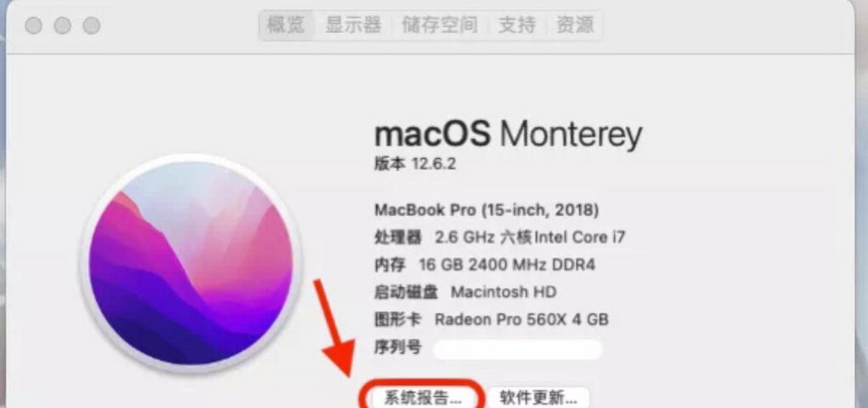Click the window close button
This screenshot has width=868, height=408.
click(x=34, y=25)
